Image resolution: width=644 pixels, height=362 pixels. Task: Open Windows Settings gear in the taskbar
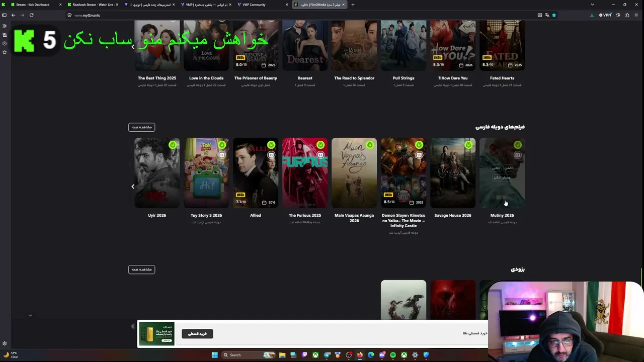[x=415, y=355]
